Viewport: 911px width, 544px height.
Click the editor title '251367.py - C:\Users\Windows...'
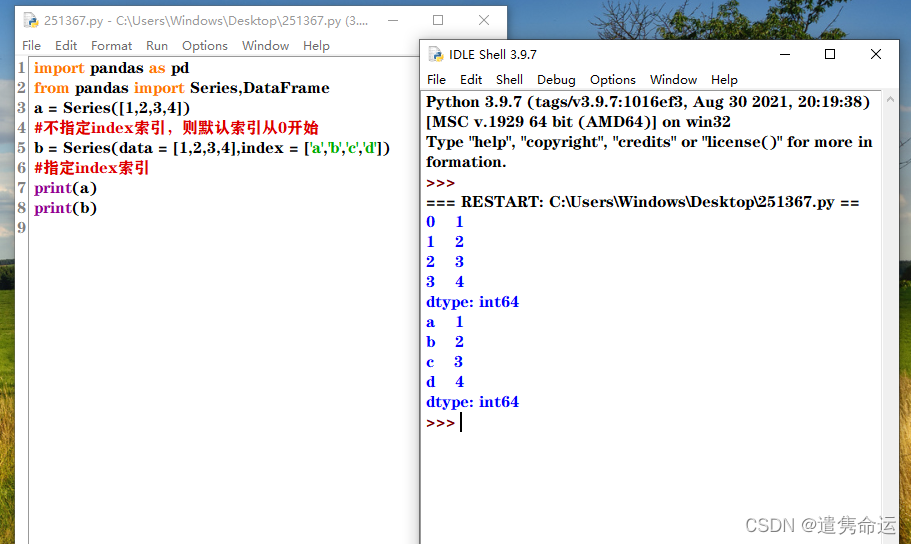click(206, 21)
